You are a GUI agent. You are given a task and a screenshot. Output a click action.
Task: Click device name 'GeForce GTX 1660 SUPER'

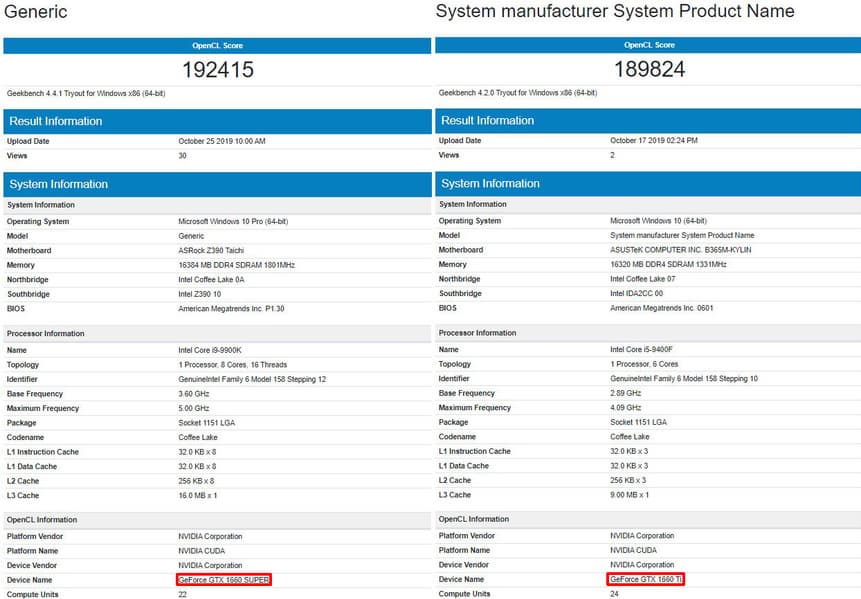(224, 580)
